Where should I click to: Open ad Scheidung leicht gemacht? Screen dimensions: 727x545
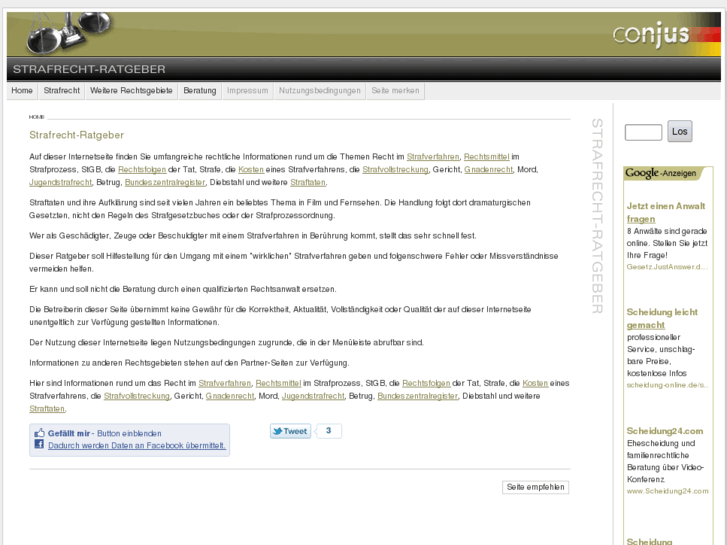click(x=662, y=319)
